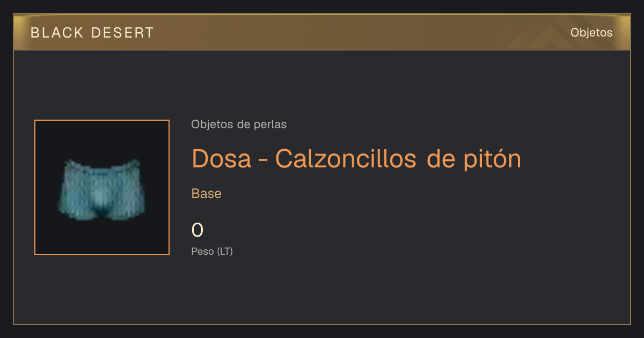Click the word Calzoncillos in the heading
The width and height of the screenshot is (644, 338).
pos(346,159)
